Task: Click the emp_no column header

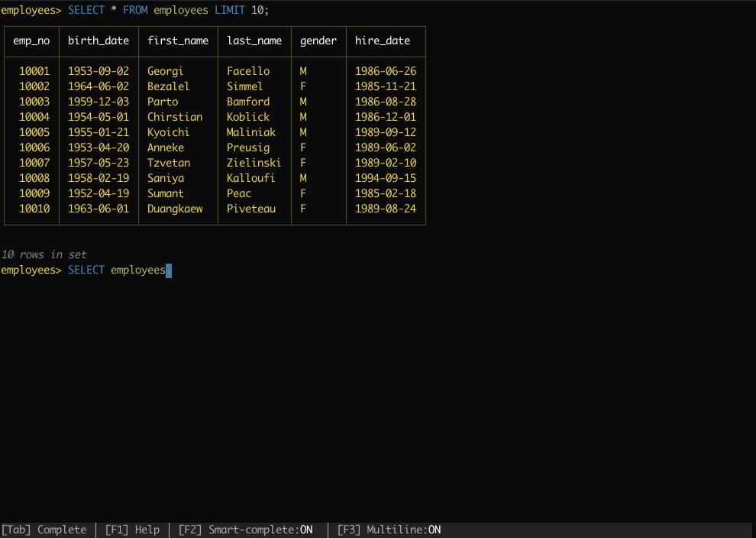Action: point(31,41)
